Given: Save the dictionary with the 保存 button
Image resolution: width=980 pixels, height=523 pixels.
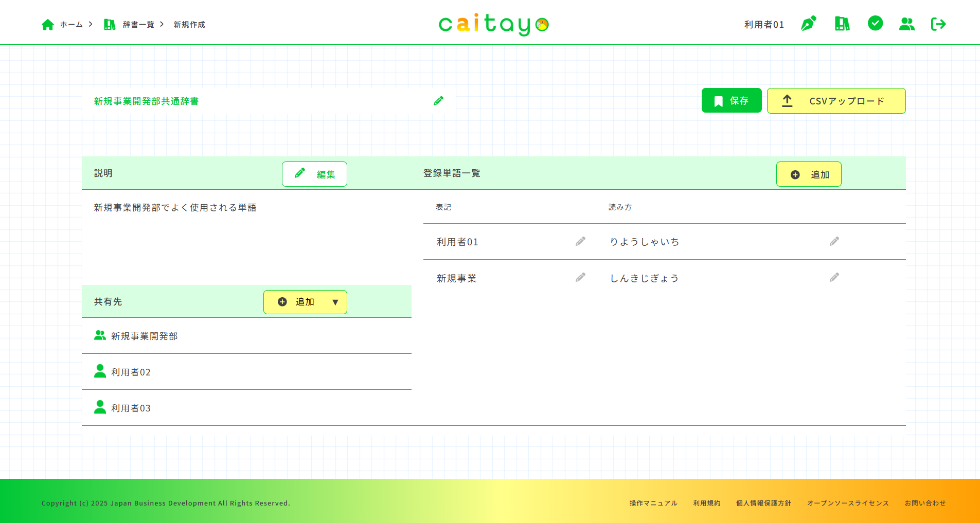Looking at the screenshot, I should (x=731, y=100).
